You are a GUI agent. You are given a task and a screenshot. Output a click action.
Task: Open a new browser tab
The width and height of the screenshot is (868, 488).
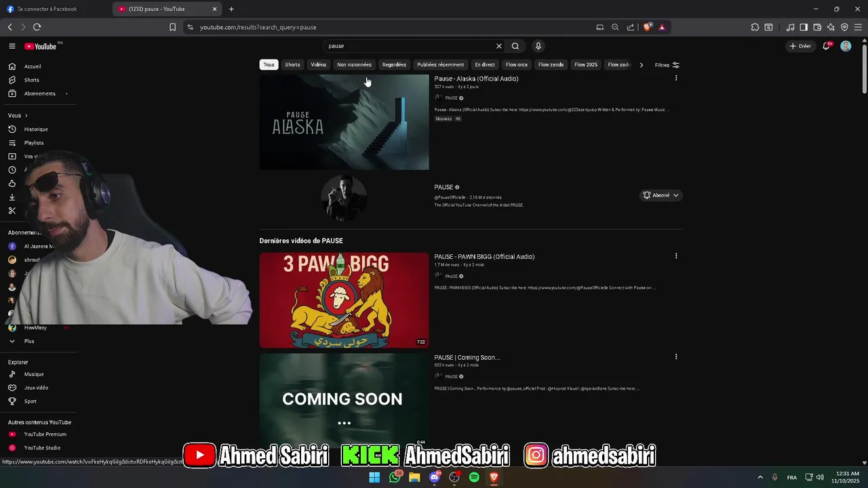(231, 9)
